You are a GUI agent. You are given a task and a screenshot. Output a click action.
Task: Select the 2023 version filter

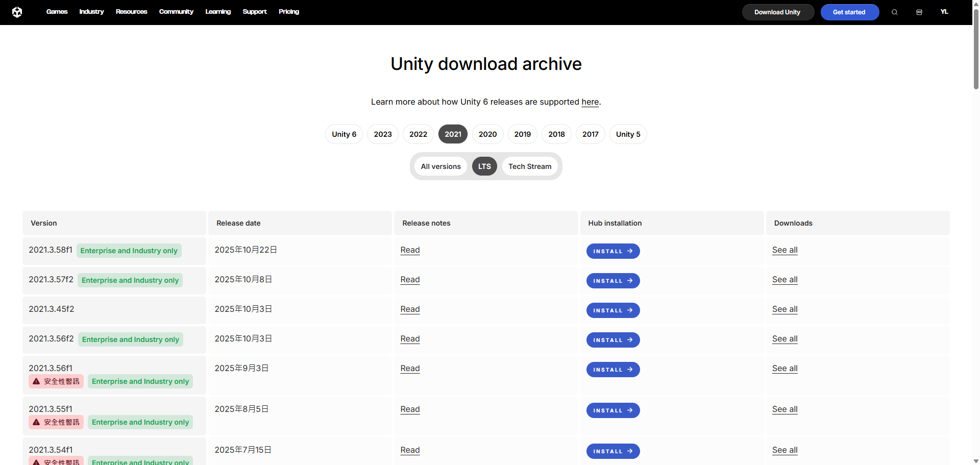tap(383, 134)
